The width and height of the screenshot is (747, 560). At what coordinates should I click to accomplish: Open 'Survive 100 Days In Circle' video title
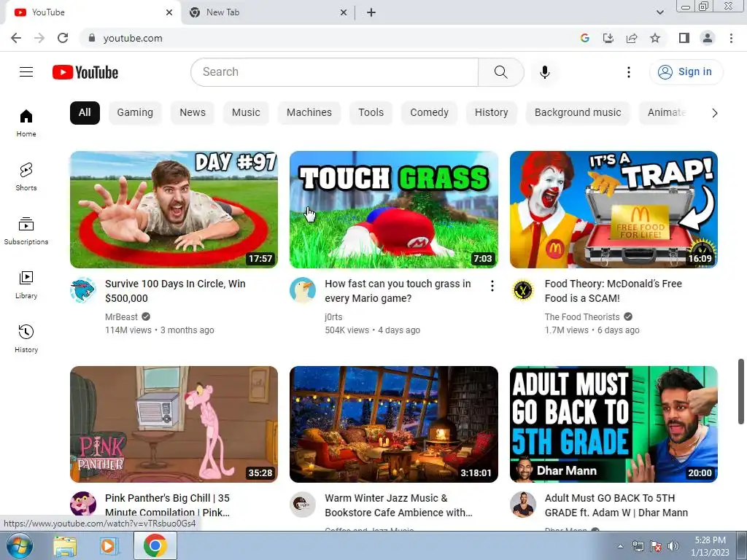tap(175, 291)
